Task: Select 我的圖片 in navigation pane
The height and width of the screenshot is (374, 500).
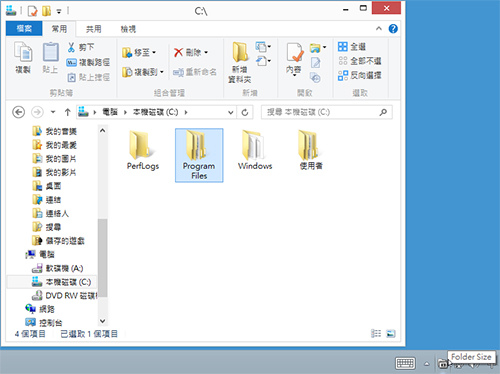Action: tap(55, 159)
